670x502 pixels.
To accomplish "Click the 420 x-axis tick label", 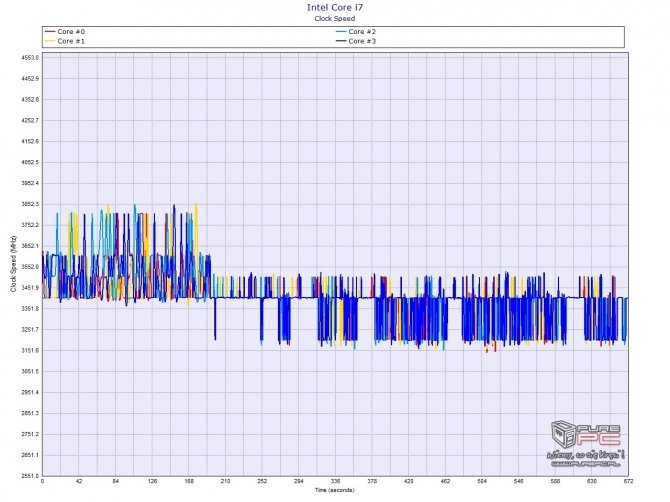I will pyautogui.click(x=408, y=481).
